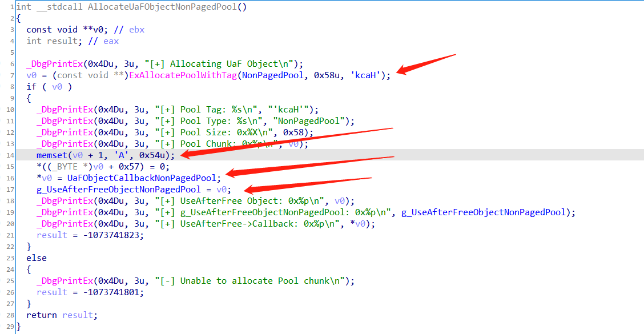The height and width of the screenshot is (334, 644).
Task: Select the "[+] UseAfterFree Object: 0x%p\n" string
Action: [x=239, y=202]
